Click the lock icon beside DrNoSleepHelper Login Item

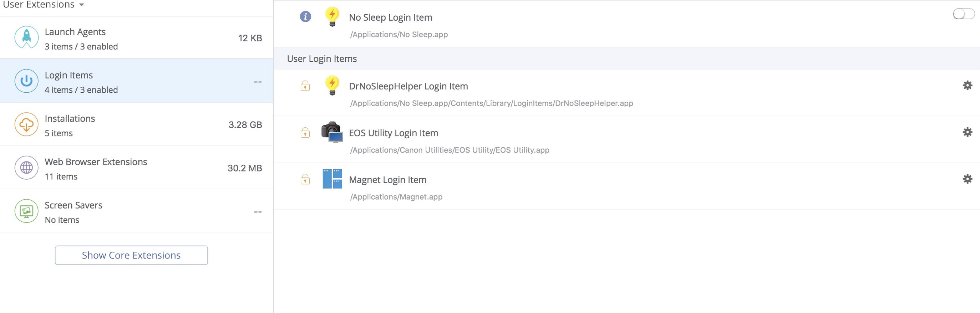tap(305, 86)
